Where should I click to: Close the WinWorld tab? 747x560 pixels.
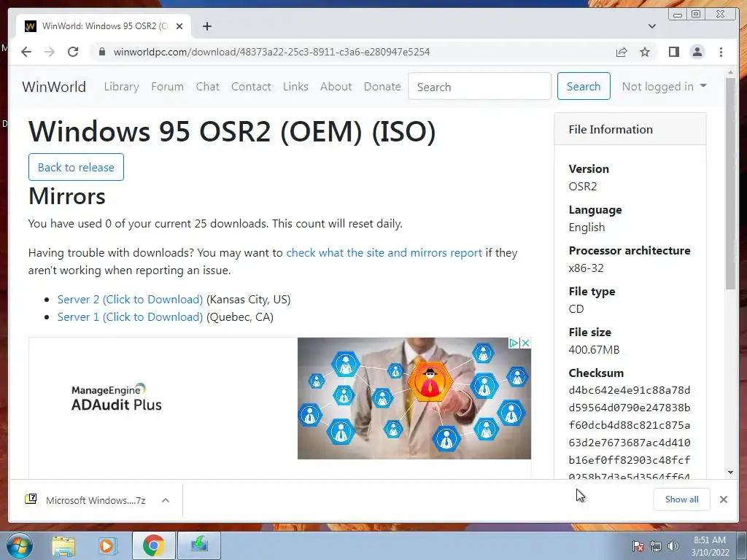coord(179,26)
